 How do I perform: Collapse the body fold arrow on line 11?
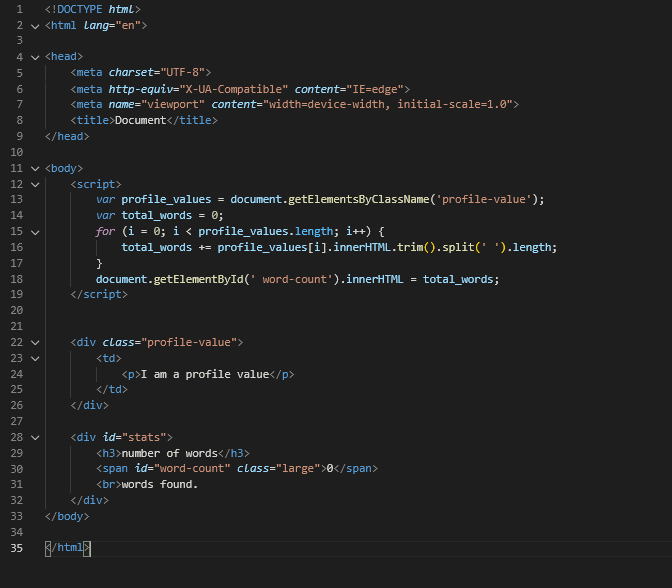[35, 169]
